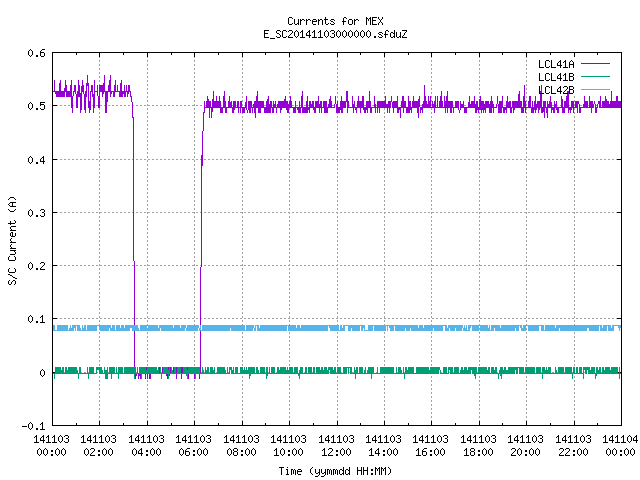Click the 141103 04:00 x-axis tick label
The height and width of the screenshot is (480, 640).
147,445
